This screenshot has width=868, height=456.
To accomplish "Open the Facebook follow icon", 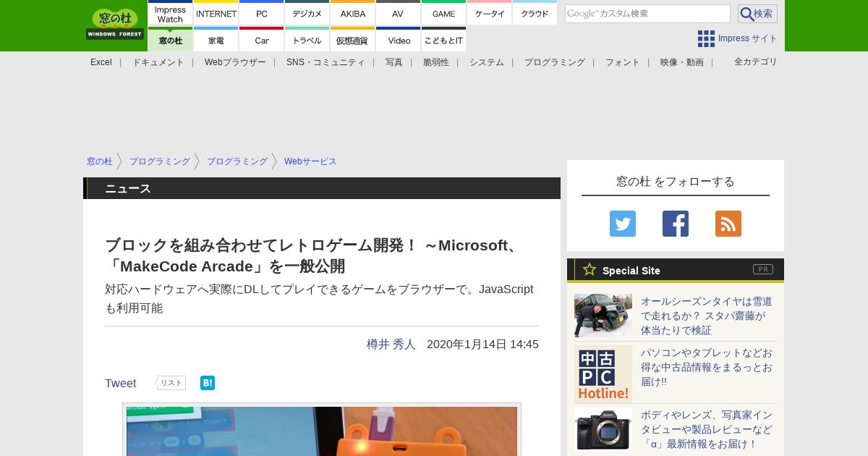I will coord(676,224).
